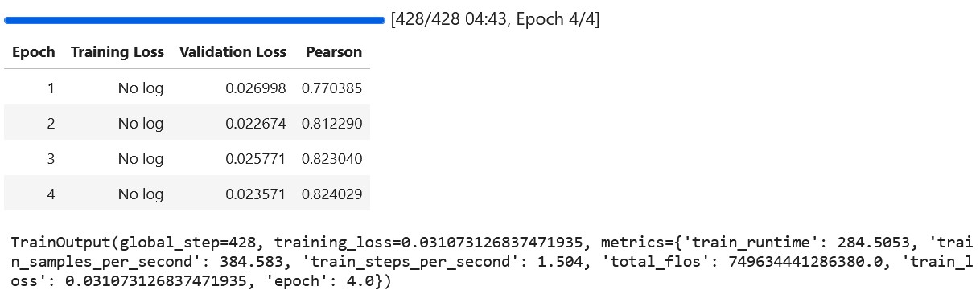Click epoch 1 row number cell

tap(51, 88)
